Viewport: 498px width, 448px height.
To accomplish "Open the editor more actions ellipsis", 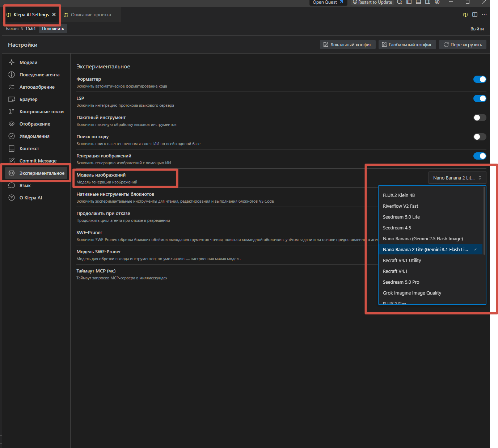I will coord(484,14).
